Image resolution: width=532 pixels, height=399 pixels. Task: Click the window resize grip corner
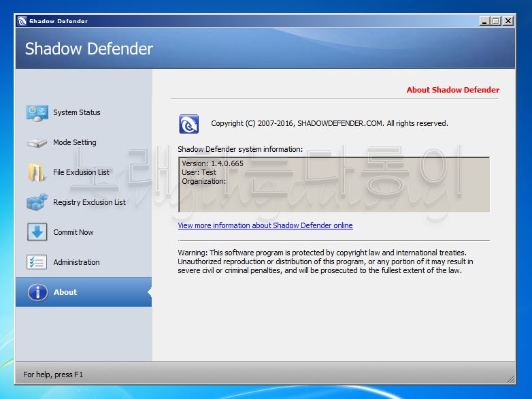(x=510, y=379)
